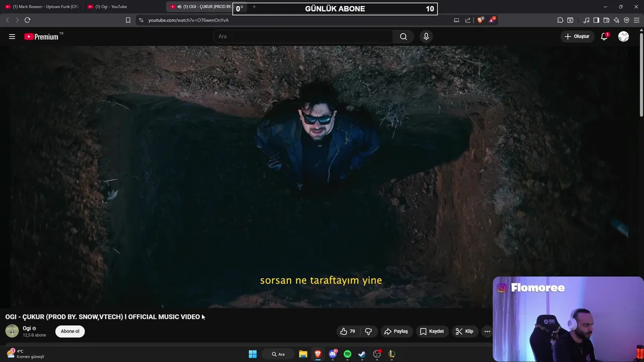Image resolution: width=644 pixels, height=362 pixels.
Task: Save video with Kaydet button
Action: pyautogui.click(x=432, y=331)
